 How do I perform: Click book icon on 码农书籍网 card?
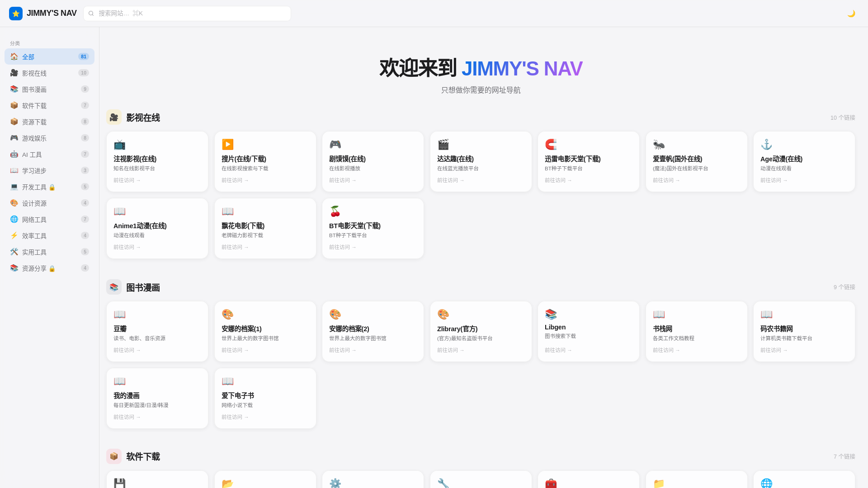click(x=766, y=314)
